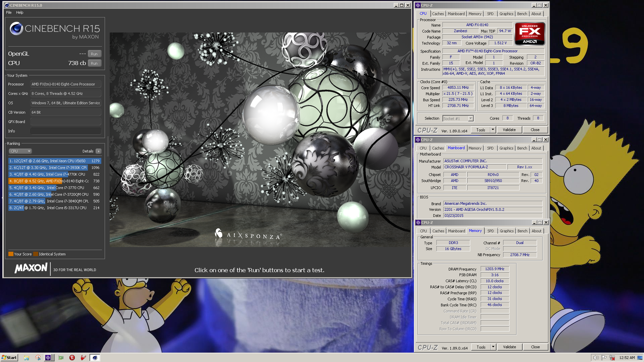Click the disconnected network tray icon
Screen dimensions: 644x362
pos(612,358)
